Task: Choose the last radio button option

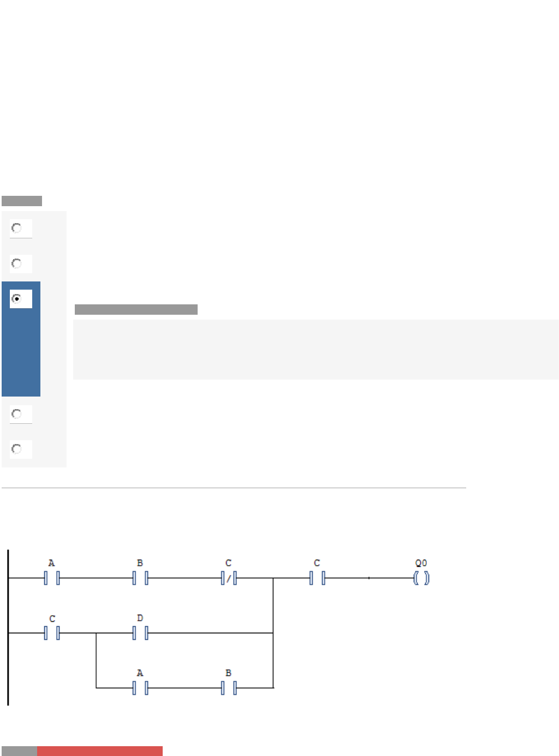Action: pyautogui.click(x=17, y=449)
